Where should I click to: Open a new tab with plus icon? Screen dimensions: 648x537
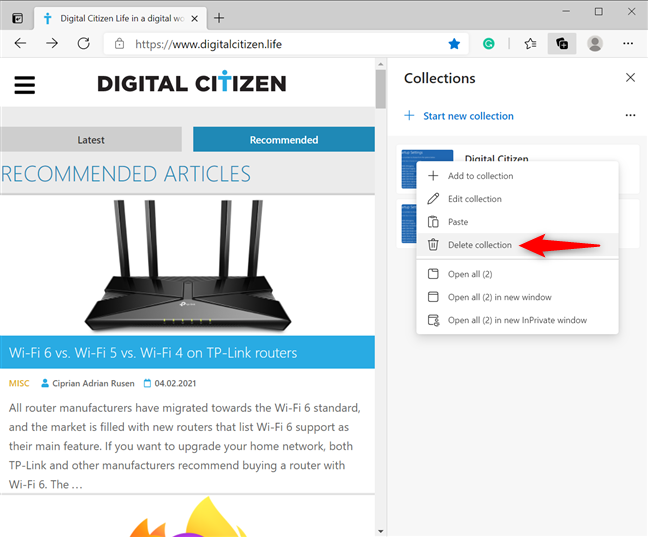(219, 18)
